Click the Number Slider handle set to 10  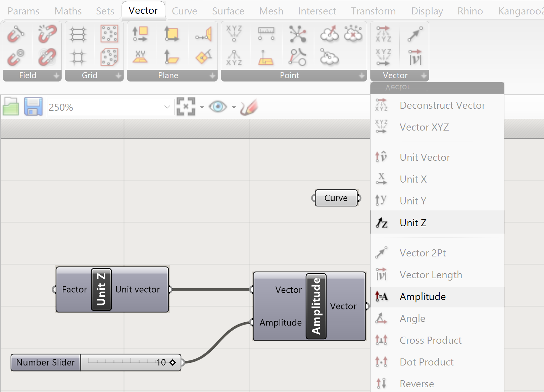click(x=173, y=363)
